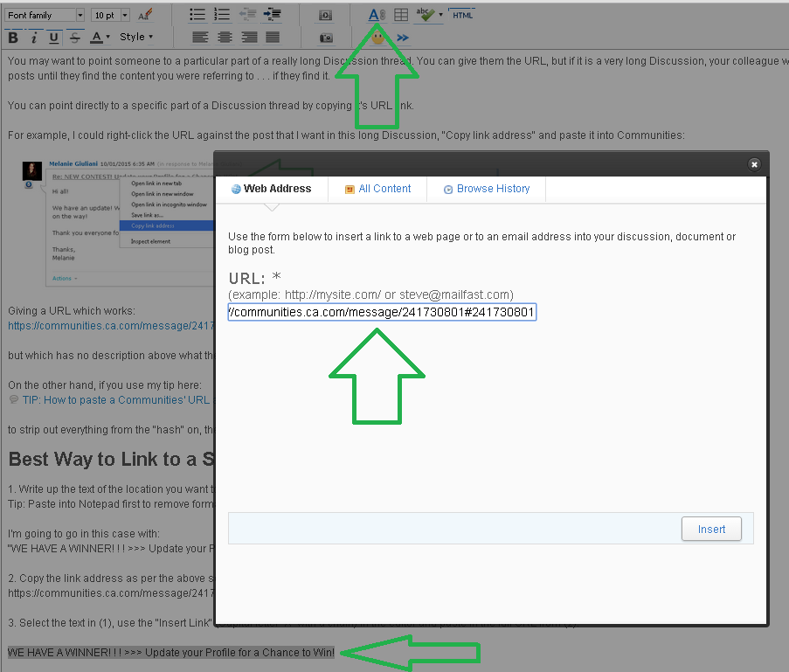
Task: Click the embedded Melanie Giuliani screenshot
Action: point(118,222)
